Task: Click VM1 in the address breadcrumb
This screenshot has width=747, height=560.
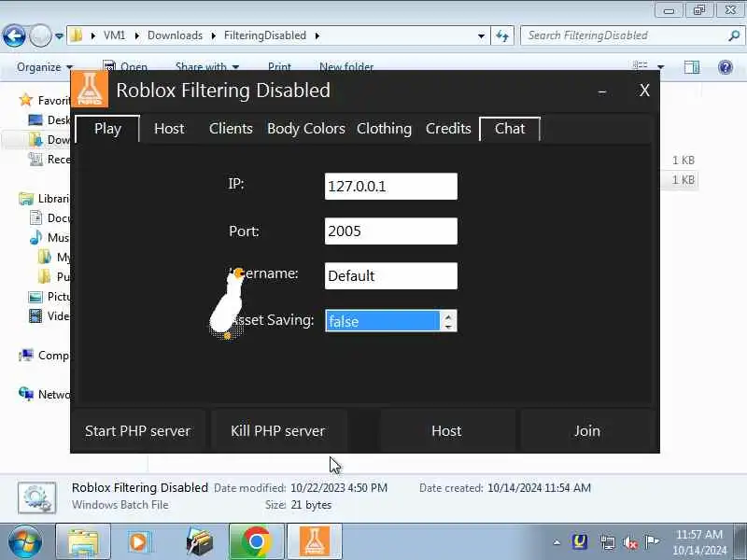Action: pyautogui.click(x=114, y=35)
